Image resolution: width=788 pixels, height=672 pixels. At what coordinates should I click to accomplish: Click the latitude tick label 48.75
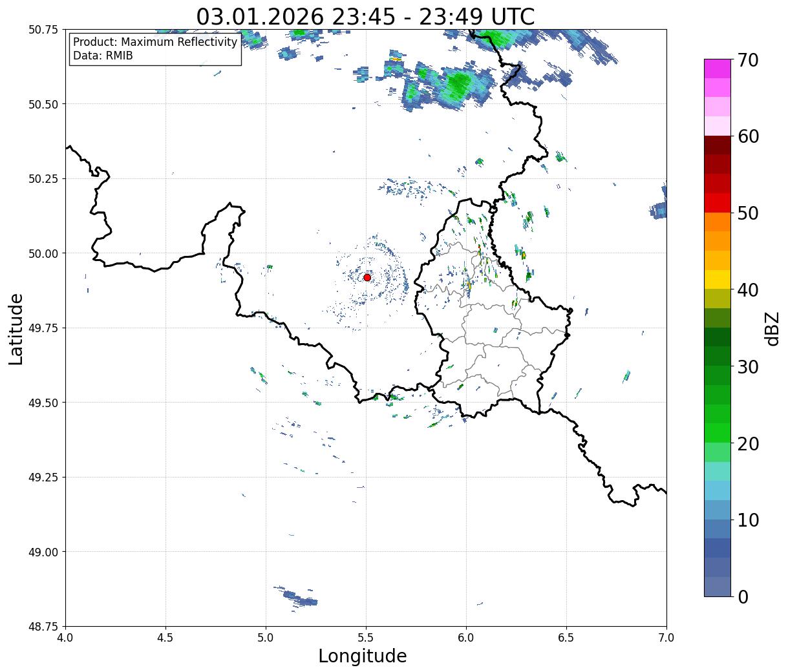click(43, 627)
